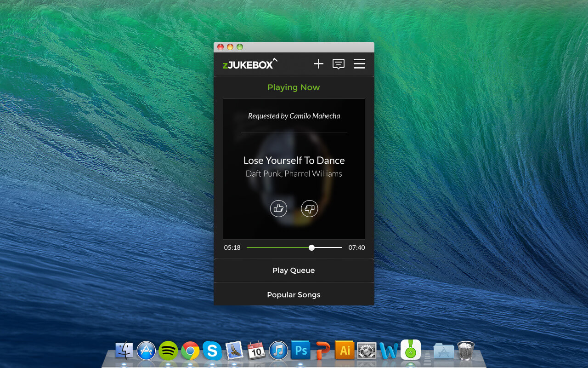
Task: Dislike the song with thumbs down
Action: [310, 208]
